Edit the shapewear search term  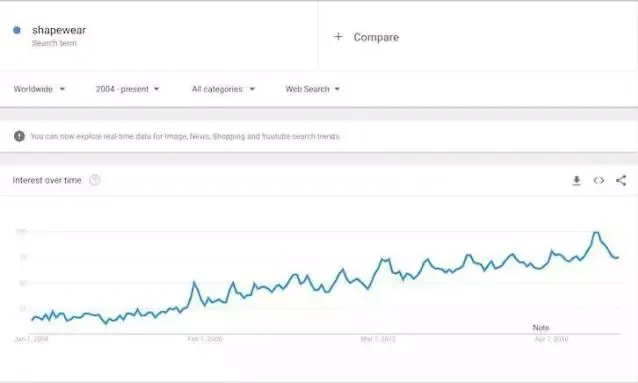pyautogui.click(x=59, y=30)
